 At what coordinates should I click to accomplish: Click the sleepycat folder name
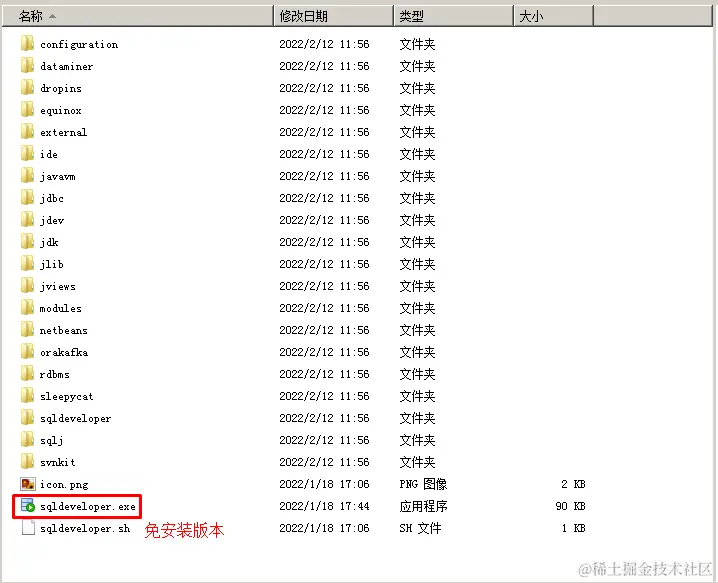point(66,396)
